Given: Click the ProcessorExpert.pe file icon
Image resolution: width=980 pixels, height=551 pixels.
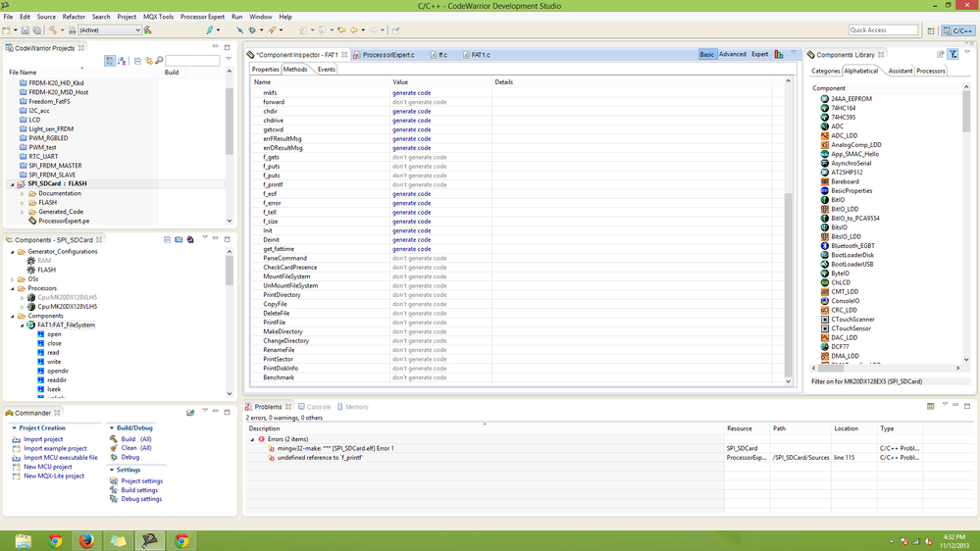Looking at the screenshot, I should point(32,221).
